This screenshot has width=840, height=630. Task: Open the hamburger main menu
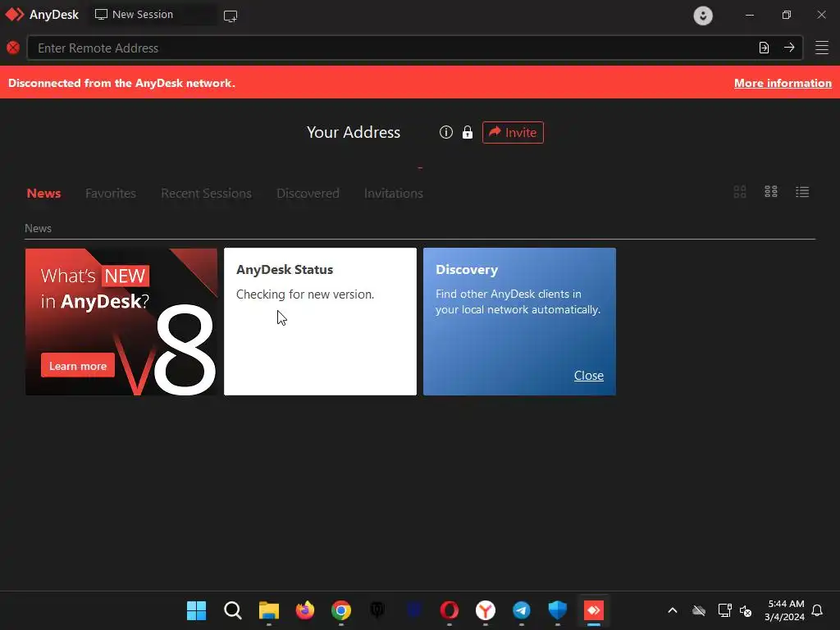822,48
